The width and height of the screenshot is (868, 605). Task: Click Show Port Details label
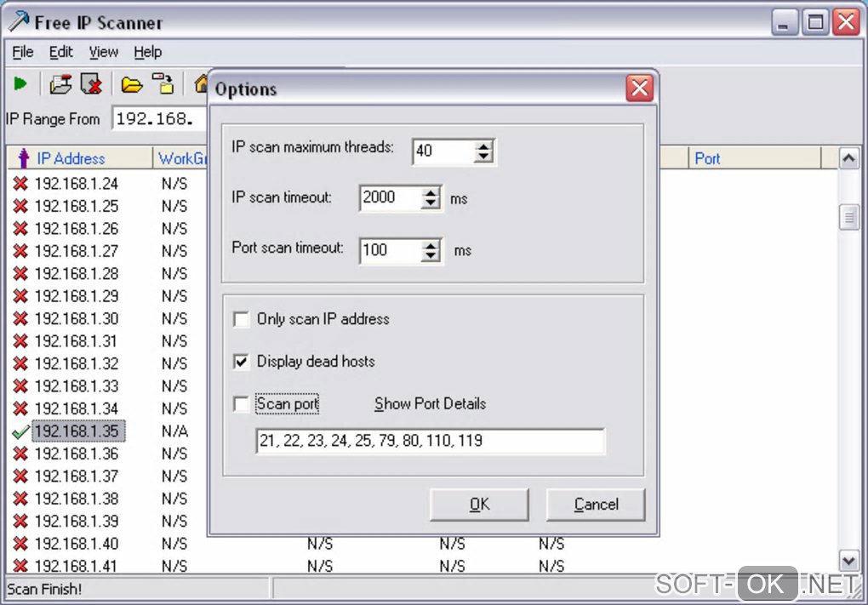pyautogui.click(x=430, y=404)
